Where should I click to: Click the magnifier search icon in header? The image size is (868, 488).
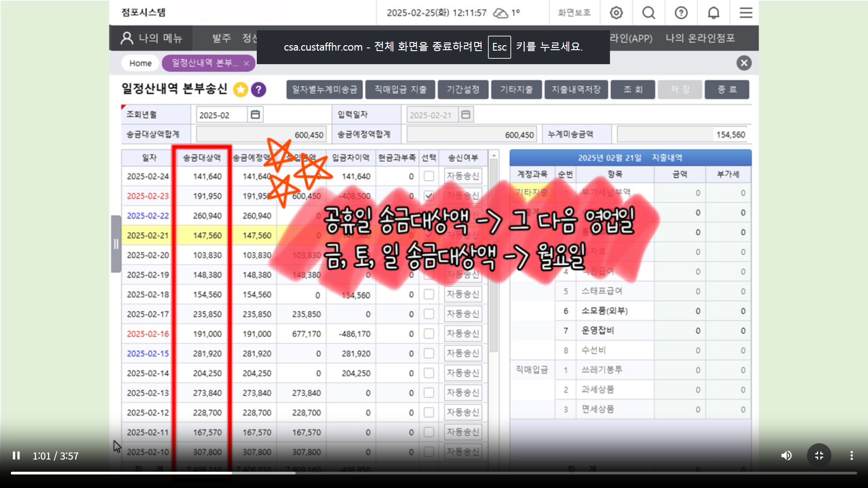(x=649, y=13)
